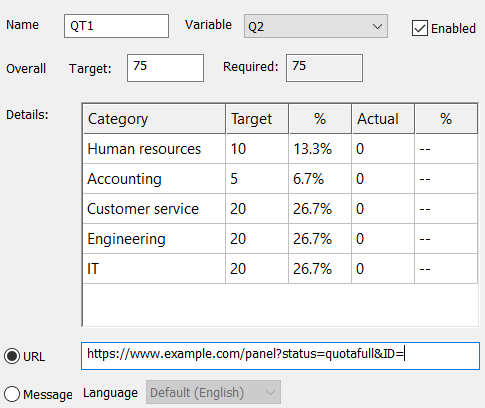Toggle the Enabled checkbox

pyautogui.click(x=420, y=28)
